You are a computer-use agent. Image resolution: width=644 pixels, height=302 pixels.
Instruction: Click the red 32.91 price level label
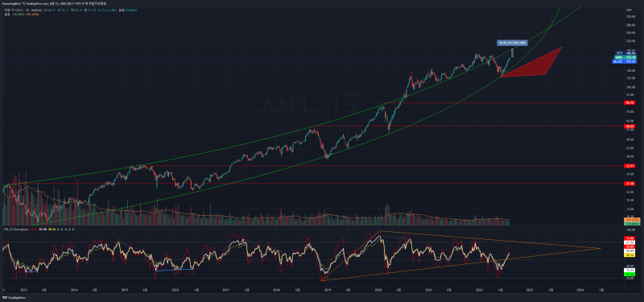(x=630, y=166)
